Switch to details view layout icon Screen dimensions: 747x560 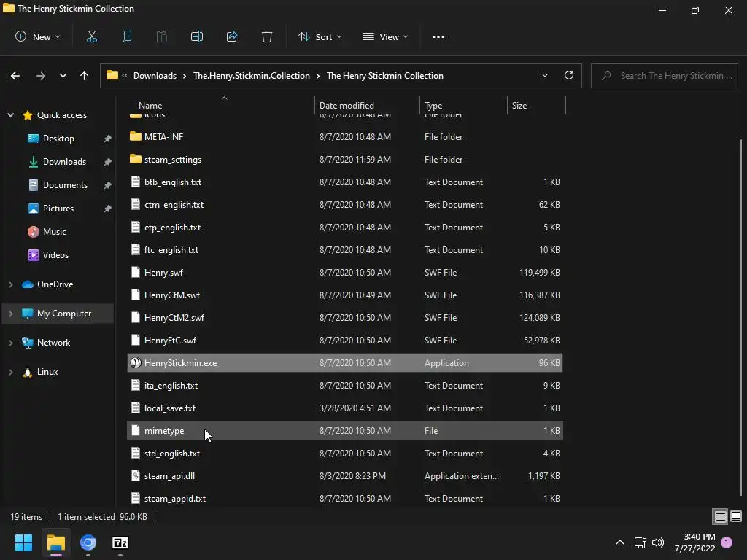[720, 516]
